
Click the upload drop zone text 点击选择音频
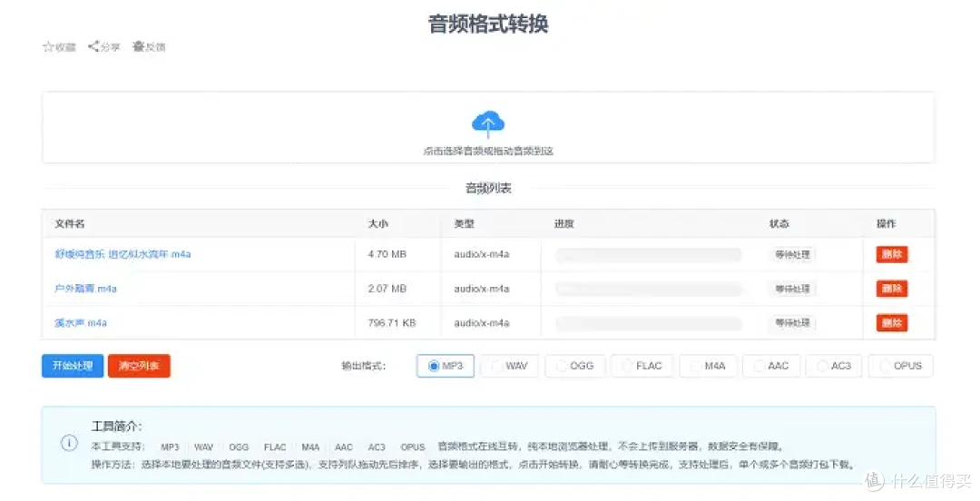coord(488,151)
